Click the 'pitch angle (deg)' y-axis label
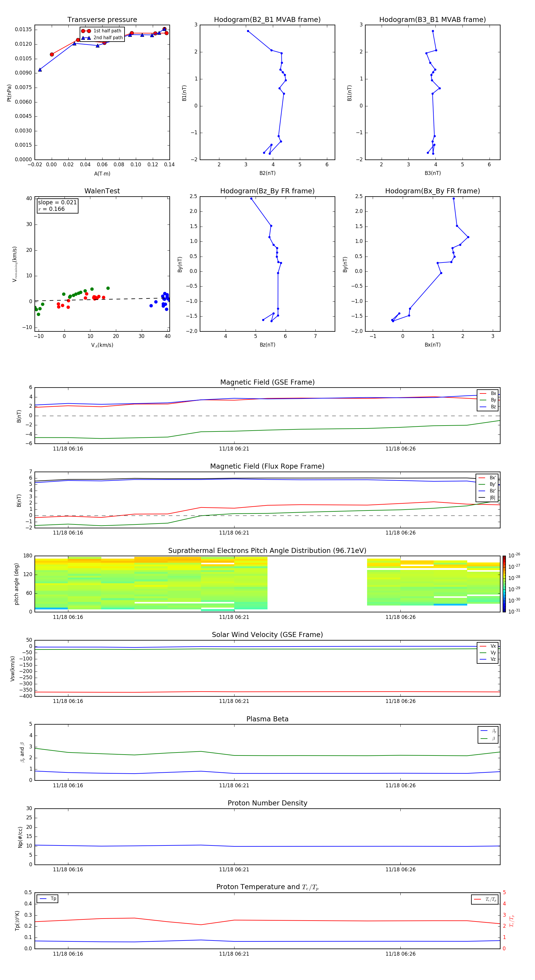This screenshot has height=980, width=535. pos(16,584)
